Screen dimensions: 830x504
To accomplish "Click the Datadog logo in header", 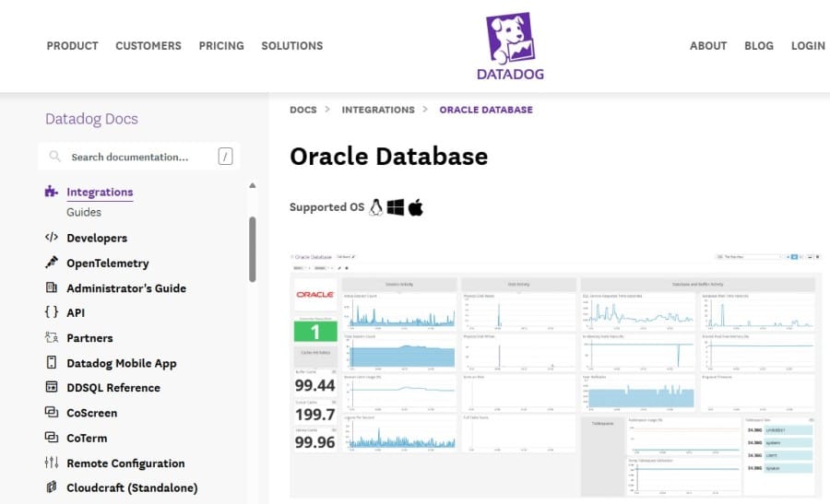I will (x=510, y=45).
